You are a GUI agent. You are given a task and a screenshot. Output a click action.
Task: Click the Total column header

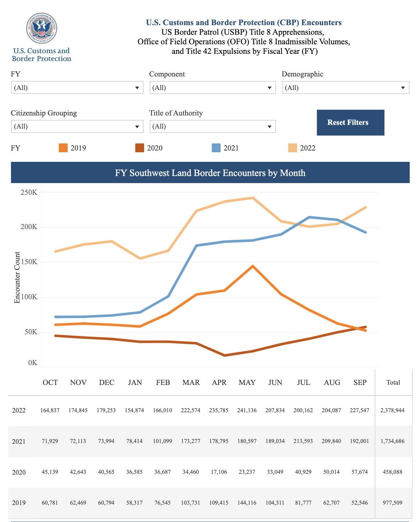[393, 382]
